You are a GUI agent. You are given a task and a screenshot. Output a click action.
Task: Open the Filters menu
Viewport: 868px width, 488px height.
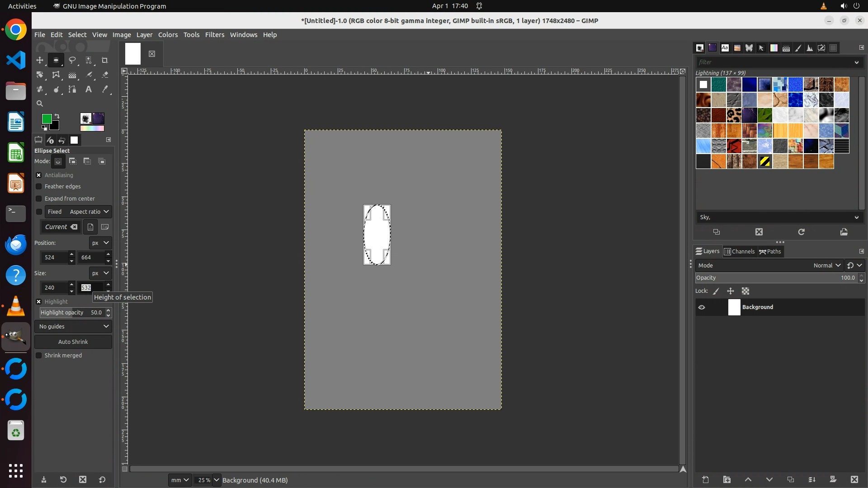[214, 35]
